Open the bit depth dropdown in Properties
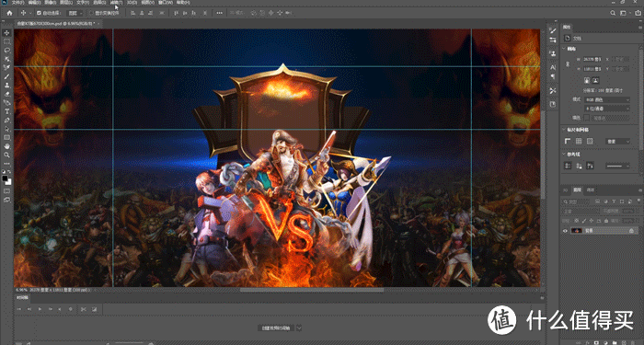This screenshot has width=644, height=345. [x=607, y=109]
